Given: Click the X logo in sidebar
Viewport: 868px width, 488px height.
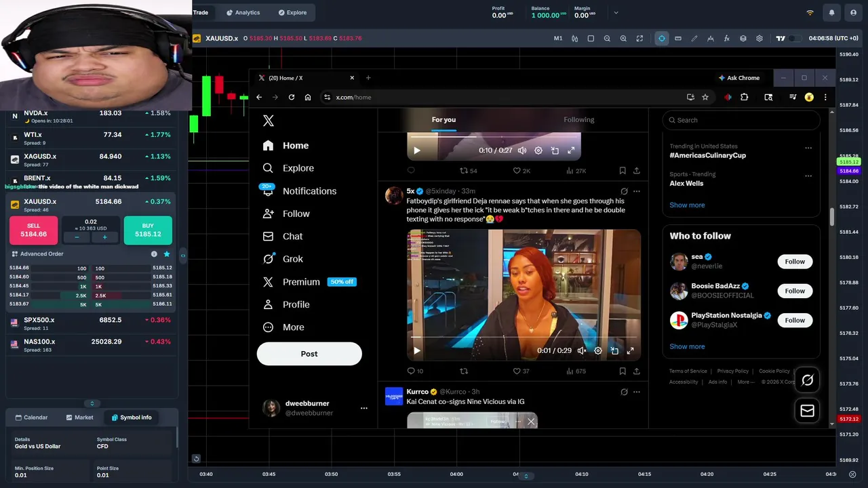Looking at the screenshot, I should tap(269, 121).
